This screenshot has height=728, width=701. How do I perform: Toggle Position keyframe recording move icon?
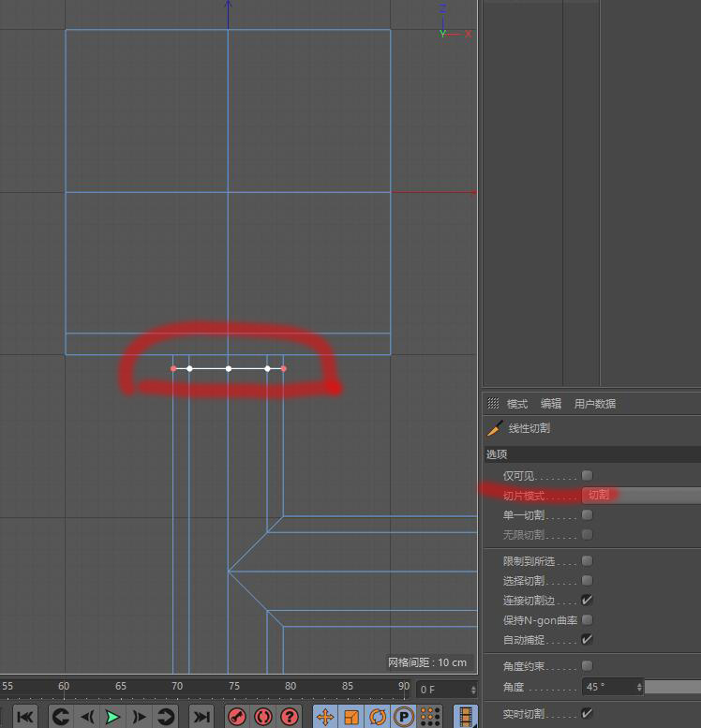(x=325, y=717)
